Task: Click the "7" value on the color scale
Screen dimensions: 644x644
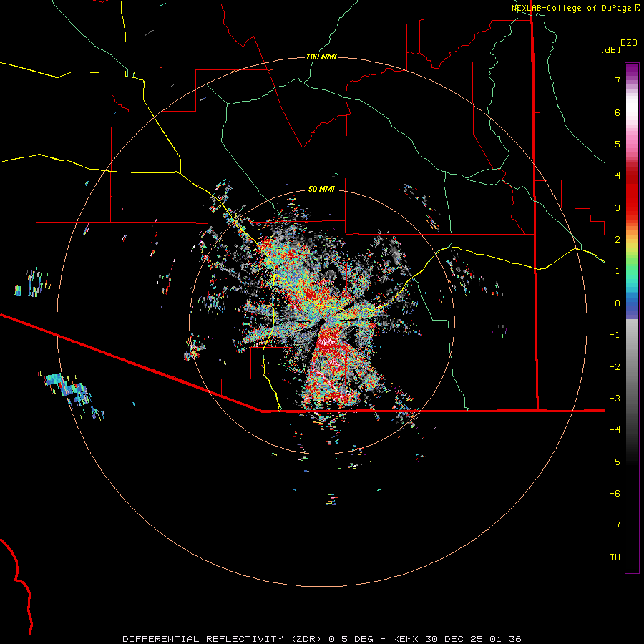Action: (x=618, y=80)
